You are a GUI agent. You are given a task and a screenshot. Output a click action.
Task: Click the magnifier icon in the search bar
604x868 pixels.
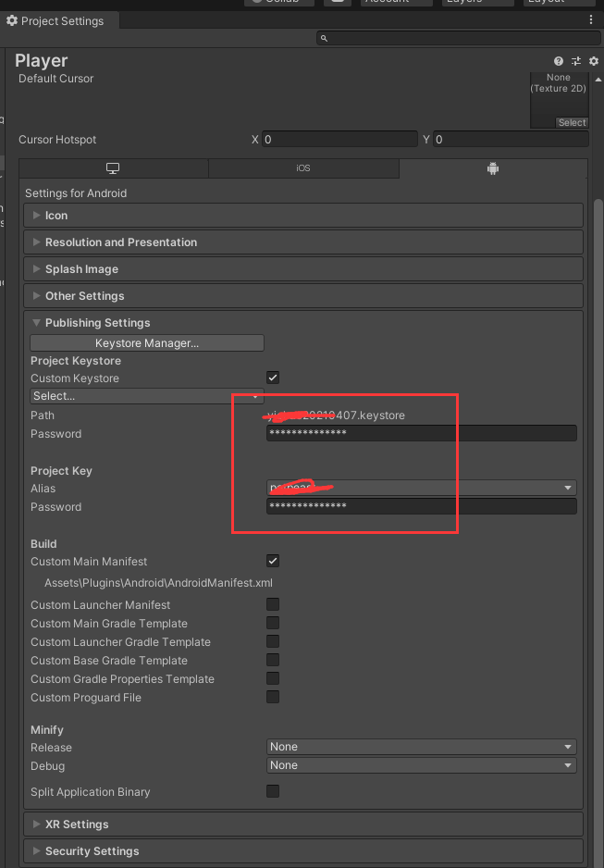(x=323, y=39)
